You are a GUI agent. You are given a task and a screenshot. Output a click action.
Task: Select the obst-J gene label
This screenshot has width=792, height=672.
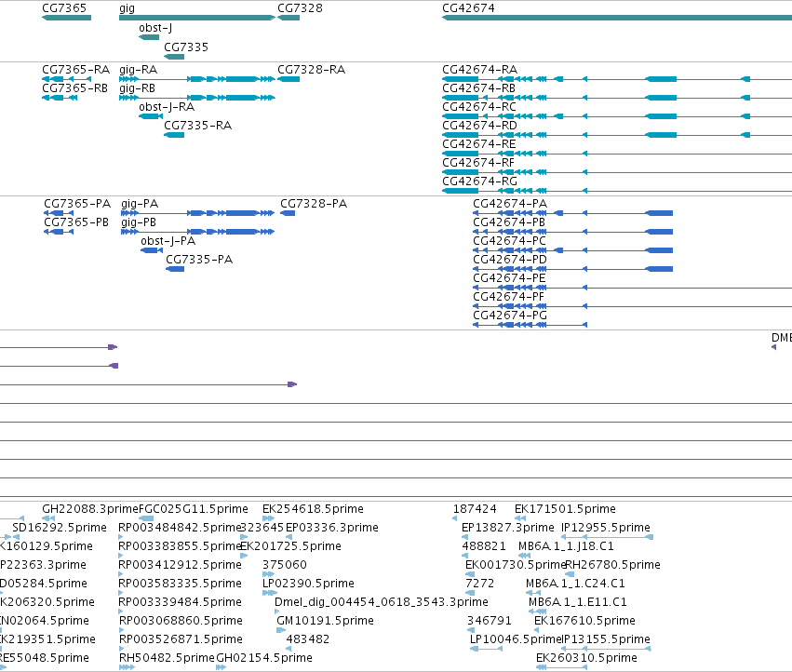pyautogui.click(x=155, y=27)
